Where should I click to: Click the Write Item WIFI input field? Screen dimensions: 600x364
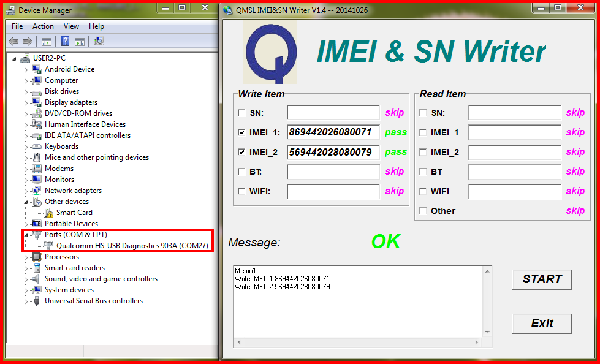(333, 191)
